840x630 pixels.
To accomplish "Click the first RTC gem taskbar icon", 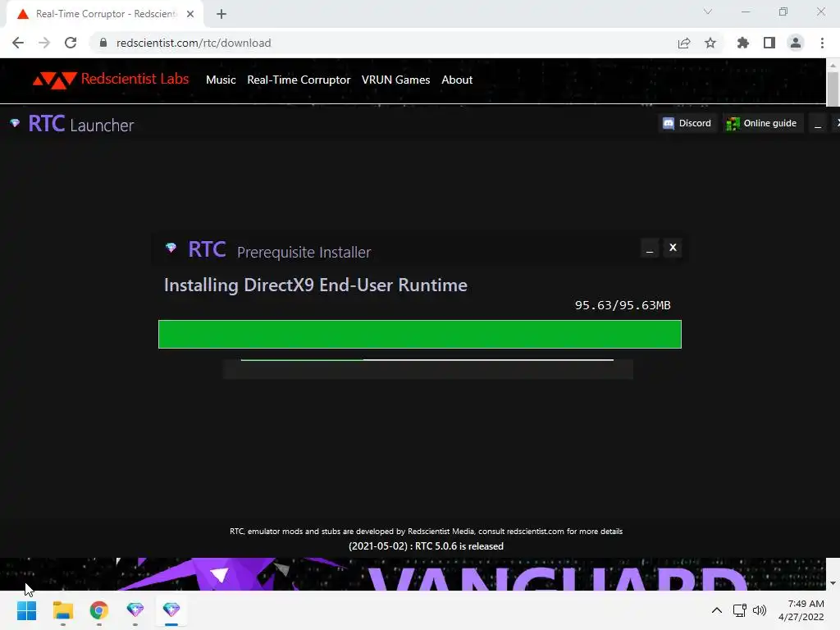I will [135, 610].
